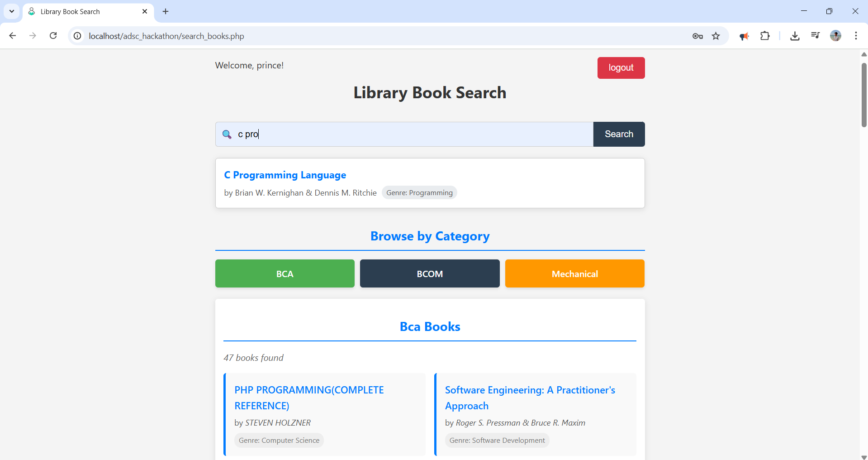Click the Library Book Search heading

[430, 93]
